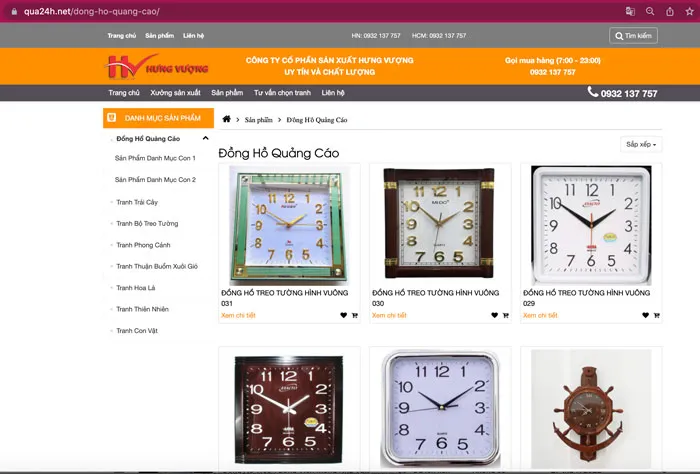Click Xem chi tiết for clock 029
700x474 pixels.
click(x=540, y=315)
